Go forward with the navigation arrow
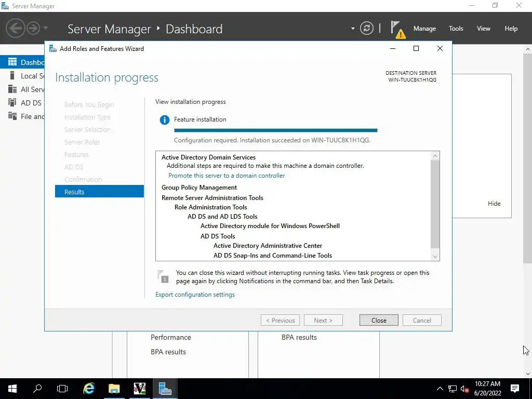This screenshot has width=532, height=399. [x=33, y=28]
